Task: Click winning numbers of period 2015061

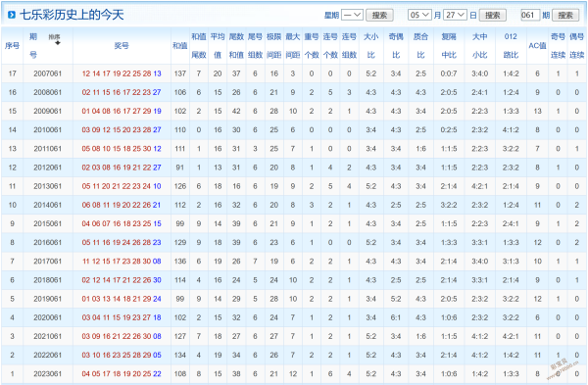Action: click(x=122, y=223)
